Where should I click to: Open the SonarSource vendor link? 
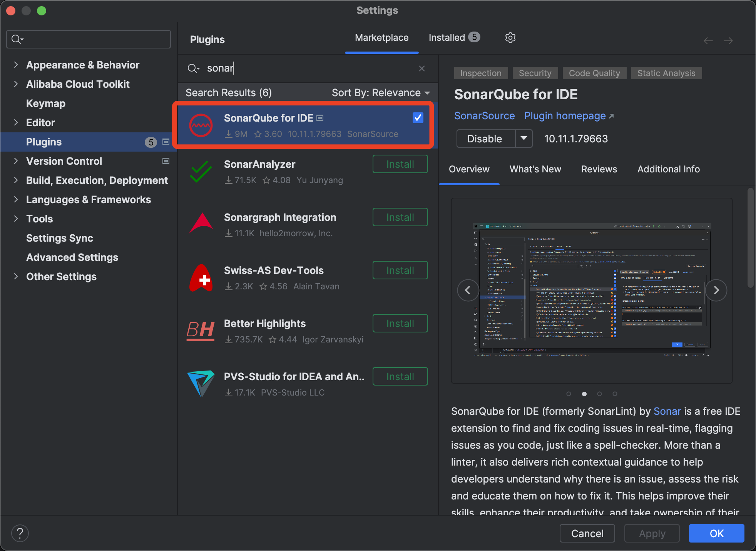point(484,116)
